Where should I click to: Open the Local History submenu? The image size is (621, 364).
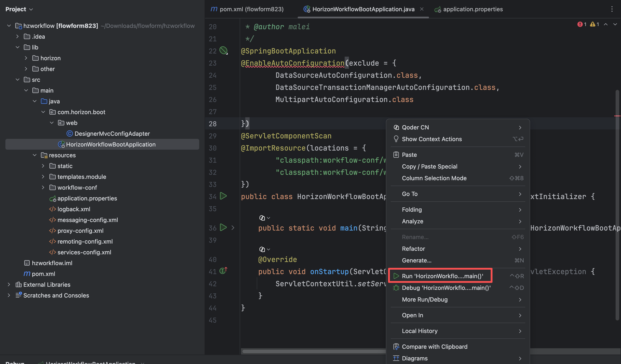(458, 331)
